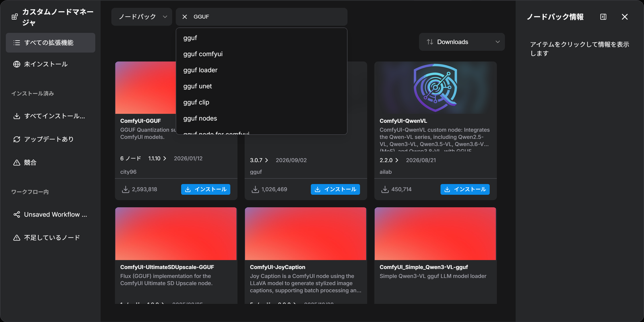Click the workflow share icon for Unsaved Workflow
Image resolution: width=644 pixels, height=322 pixels.
(x=17, y=215)
